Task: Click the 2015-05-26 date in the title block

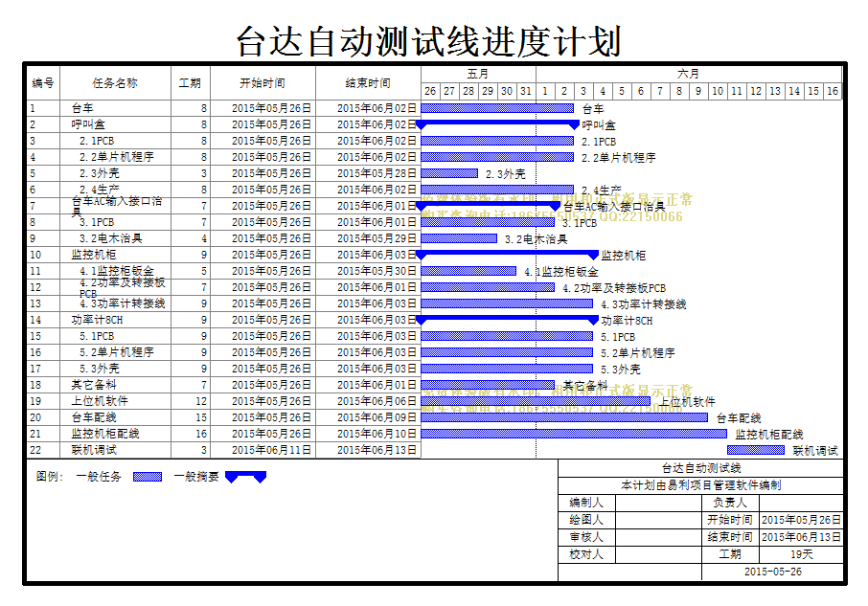Action: 773,572
